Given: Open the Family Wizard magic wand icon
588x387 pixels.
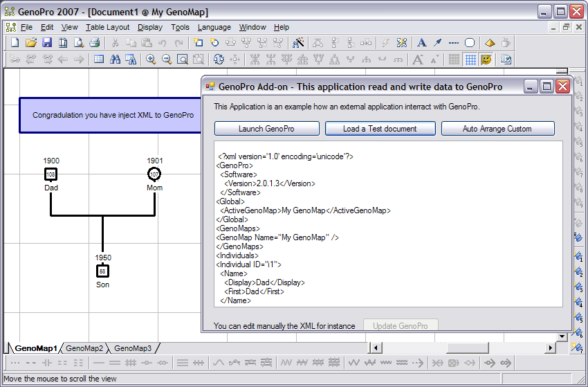Looking at the screenshot, I should (x=299, y=43).
